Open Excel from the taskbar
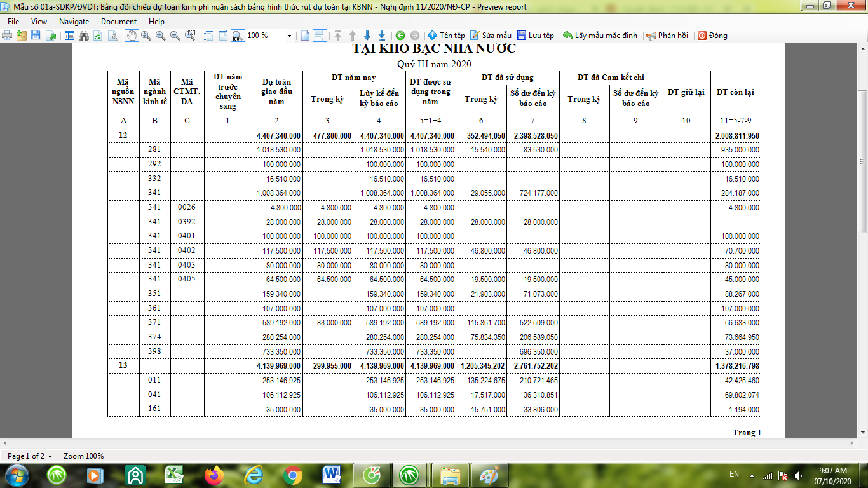Image resolution: width=868 pixels, height=488 pixels. click(x=173, y=475)
